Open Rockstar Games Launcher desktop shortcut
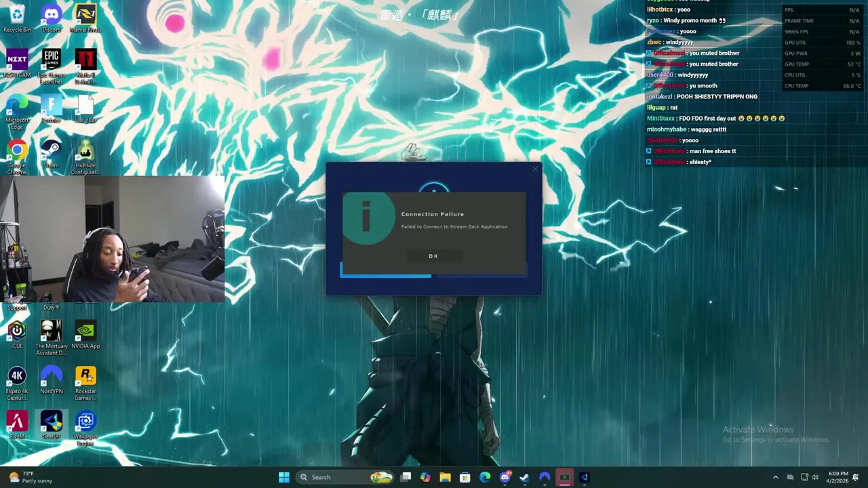The width and height of the screenshot is (868, 488). (x=85, y=384)
